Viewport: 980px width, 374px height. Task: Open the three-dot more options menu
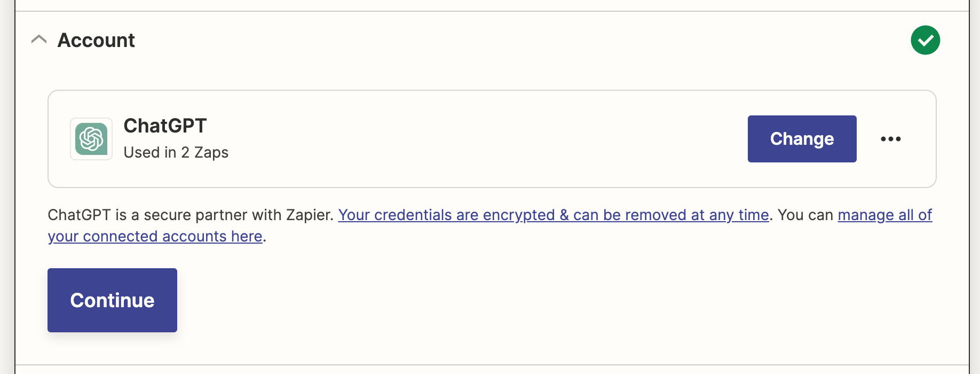[890, 139]
